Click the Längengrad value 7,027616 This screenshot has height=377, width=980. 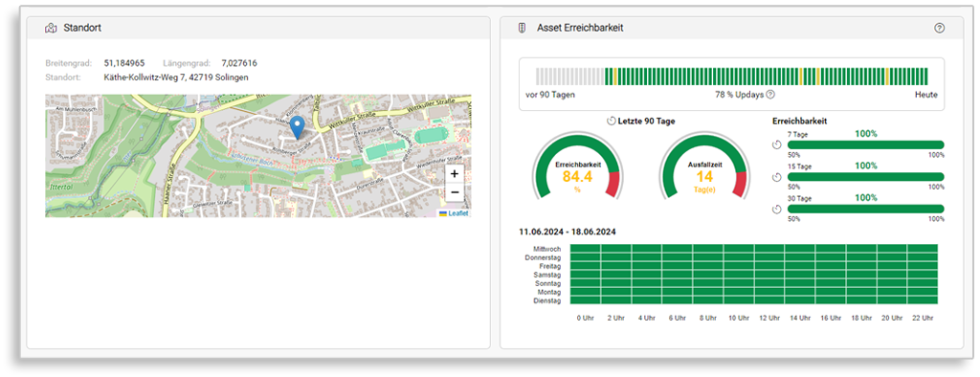point(238,63)
